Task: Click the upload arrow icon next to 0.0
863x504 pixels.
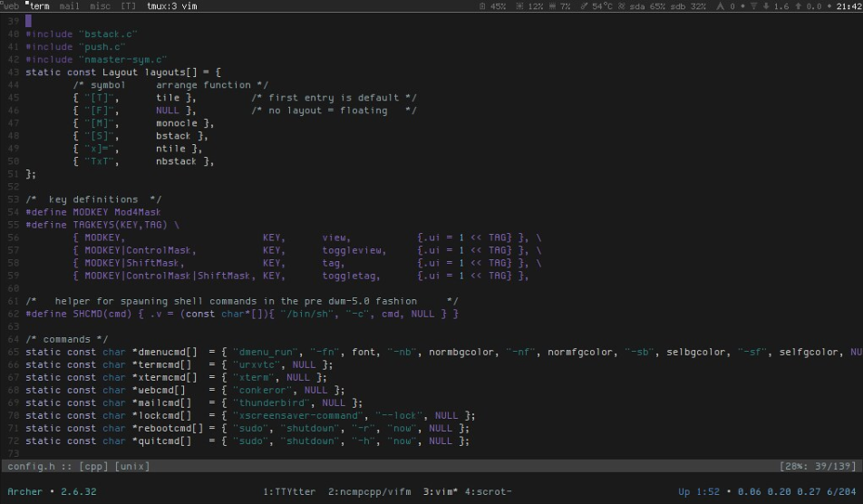Action: 799,6
